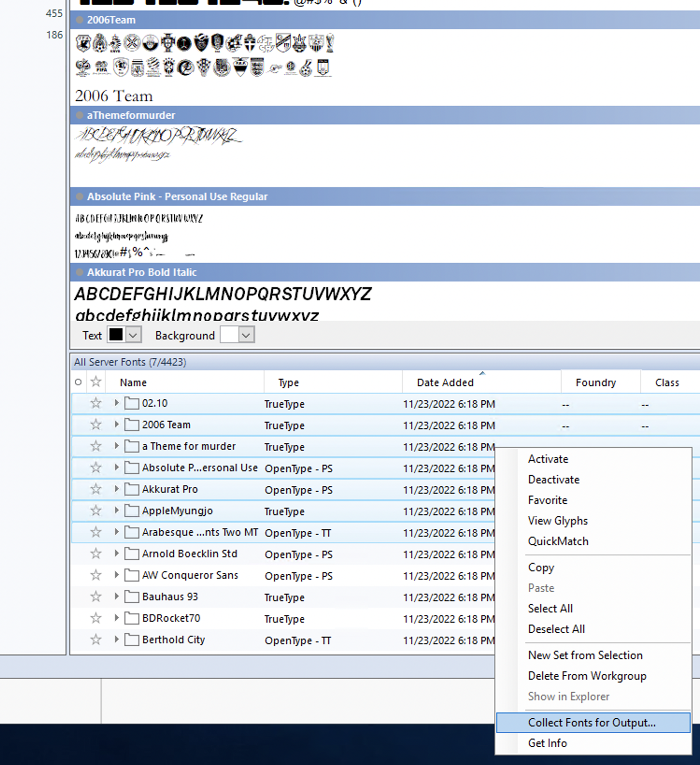
Task: Mark Bauhaus 93 with the star icon
Action: [x=96, y=597]
